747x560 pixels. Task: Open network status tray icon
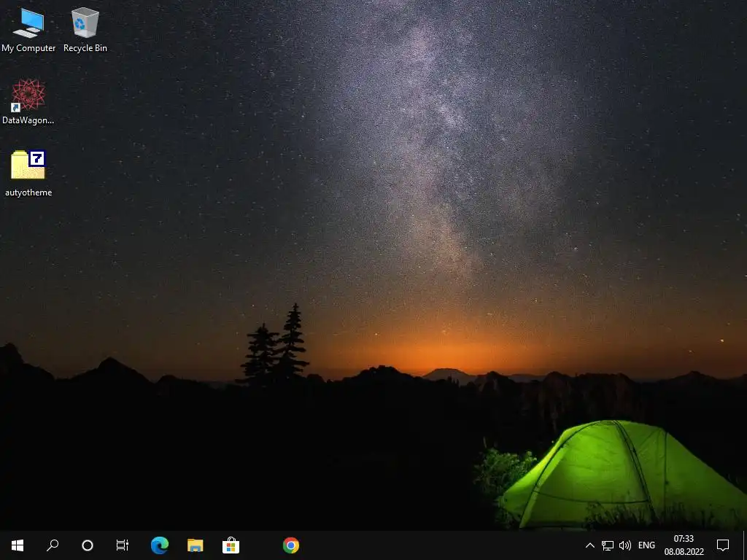[x=608, y=545]
